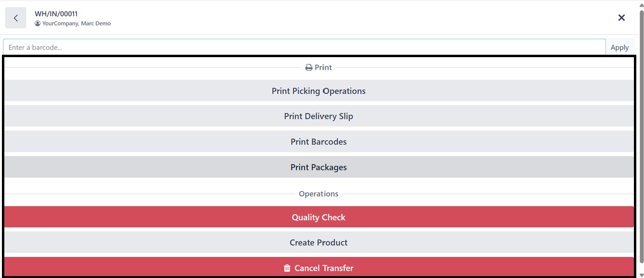Focus the Enter a barcode field

[x=304, y=48]
